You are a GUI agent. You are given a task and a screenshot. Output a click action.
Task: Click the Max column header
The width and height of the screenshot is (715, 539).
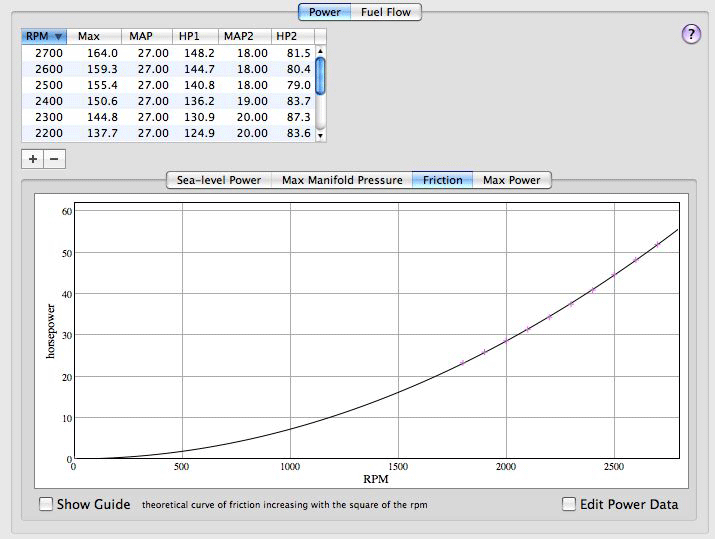pos(94,36)
